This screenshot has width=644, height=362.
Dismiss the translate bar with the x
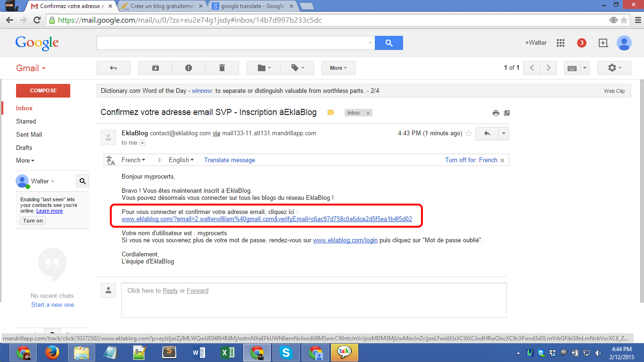point(502,160)
